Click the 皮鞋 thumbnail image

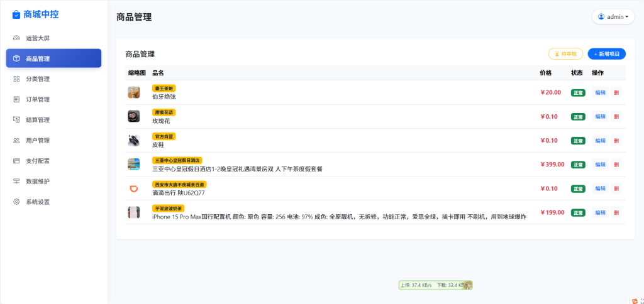coord(133,140)
